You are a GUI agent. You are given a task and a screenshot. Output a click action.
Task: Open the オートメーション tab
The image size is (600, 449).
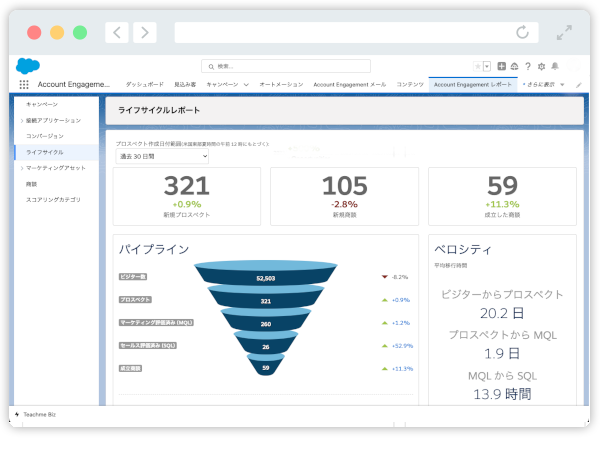point(281,85)
